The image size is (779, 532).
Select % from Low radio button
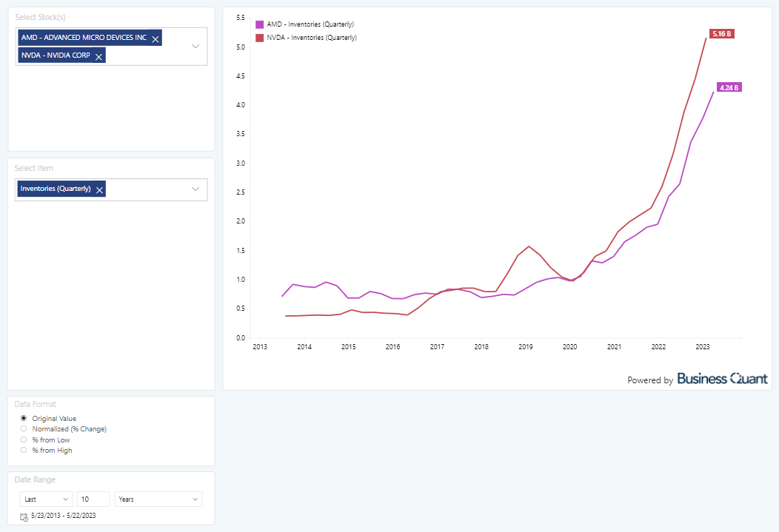click(x=24, y=440)
